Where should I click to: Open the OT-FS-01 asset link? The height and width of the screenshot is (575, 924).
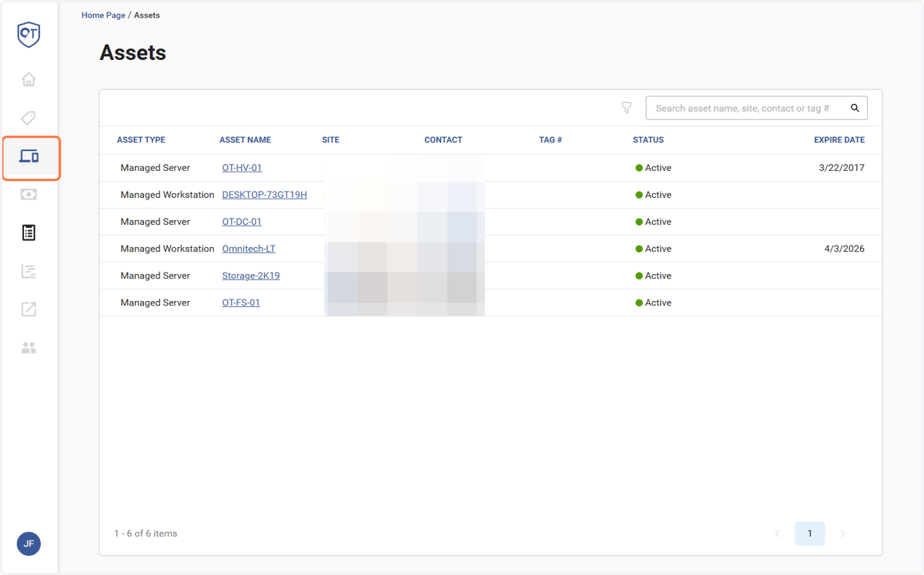tap(241, 303)
